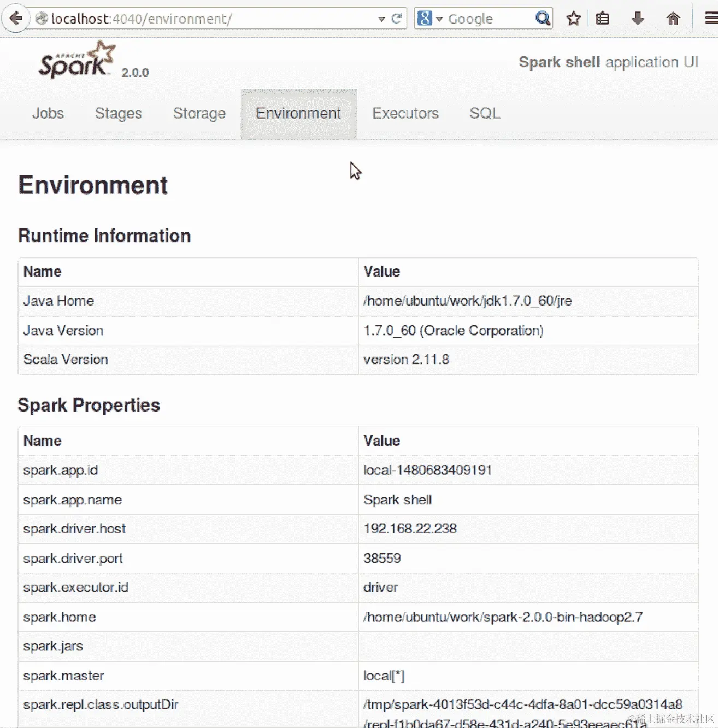Open the SQL tab
The width and height of the screenshot is (718, 728).
[x=485, y=113]
